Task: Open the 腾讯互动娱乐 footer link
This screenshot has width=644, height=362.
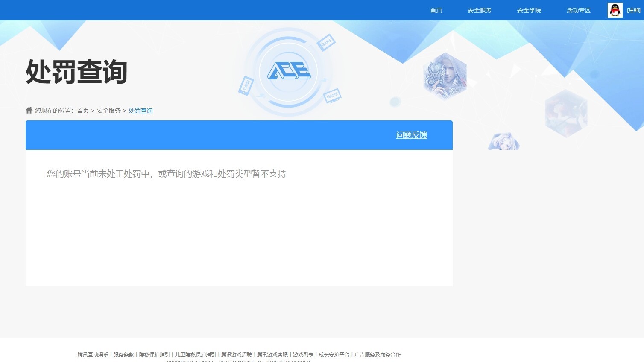Action: (93, 355)
